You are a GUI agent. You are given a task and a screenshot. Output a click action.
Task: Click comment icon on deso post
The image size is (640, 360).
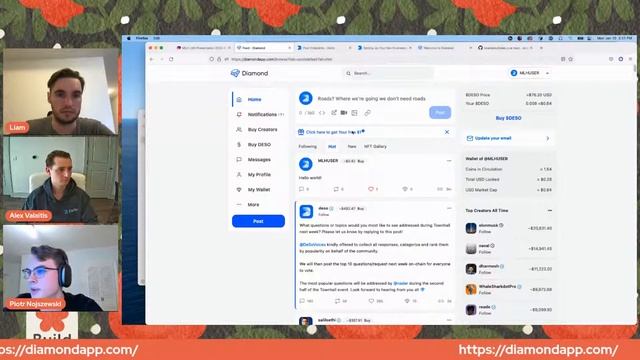[x=302, y=301]
